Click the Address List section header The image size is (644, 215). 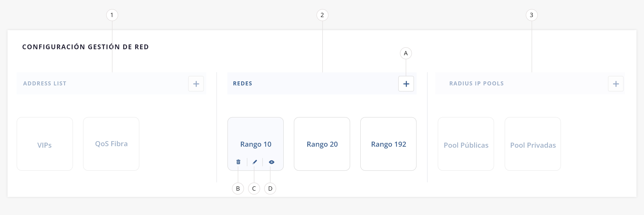coord(45,83)
